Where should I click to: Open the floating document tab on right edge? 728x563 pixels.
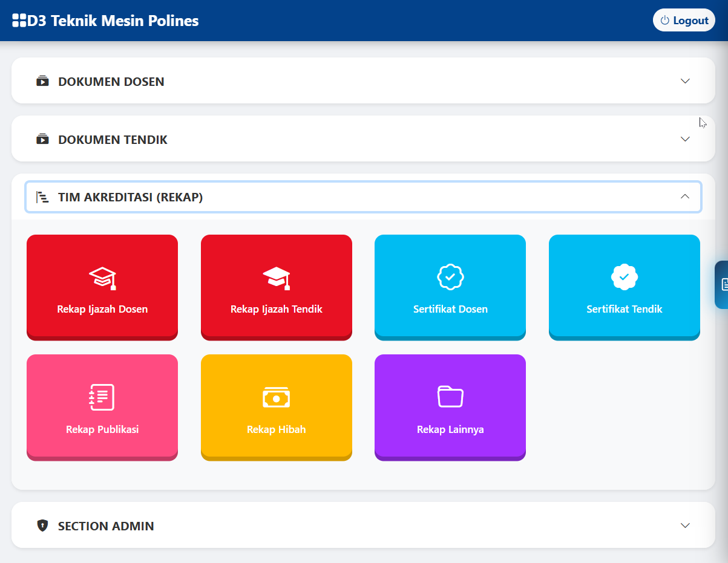[724, 285]
